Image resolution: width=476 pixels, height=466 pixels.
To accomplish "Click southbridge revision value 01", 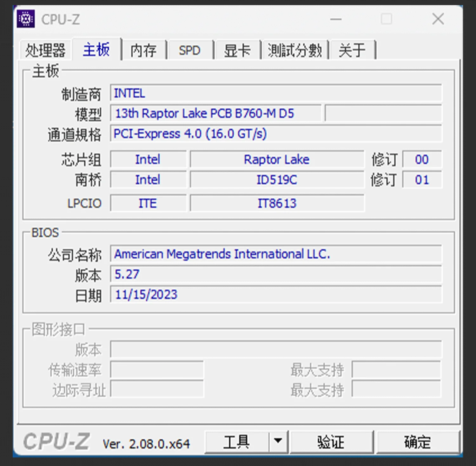I will pyautogui.click(x=422, y=180).
